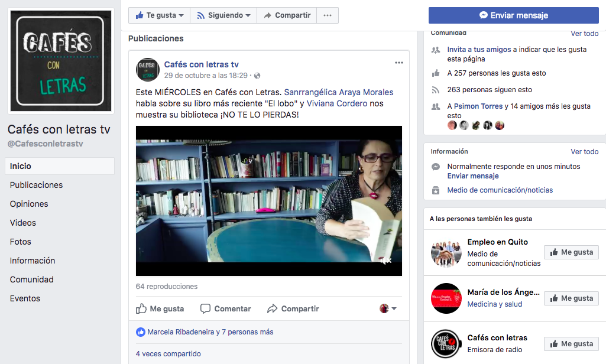Screen dimensions: 606x364
Task: Open the Cafés con letras radio page link
Action: [497, 338]
